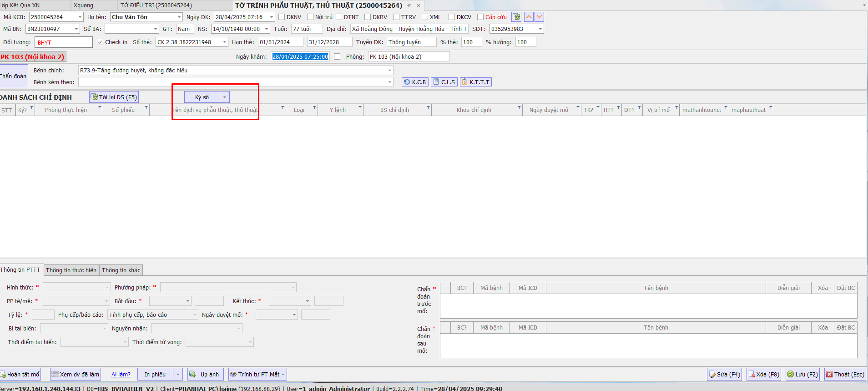Open the TỜ ĐIỀU TRỊ tab

pos(156,5)
